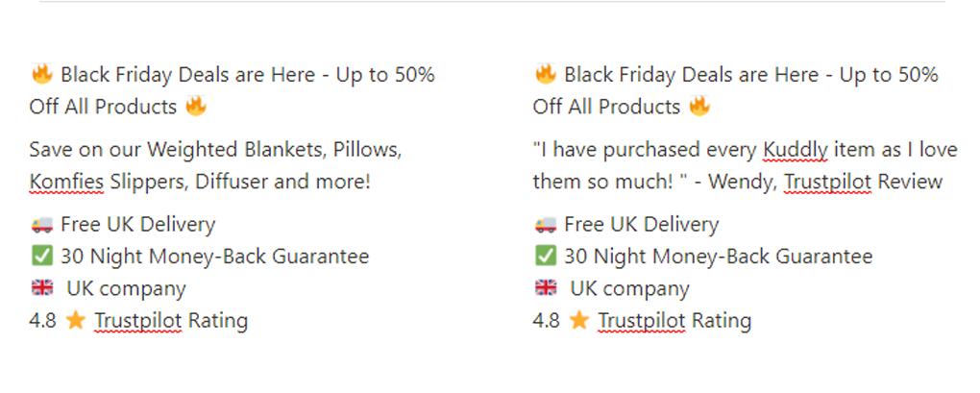Screen dimensions: 980x393
Task: Click the green checkmark emoji in right column
Action: 546,256
